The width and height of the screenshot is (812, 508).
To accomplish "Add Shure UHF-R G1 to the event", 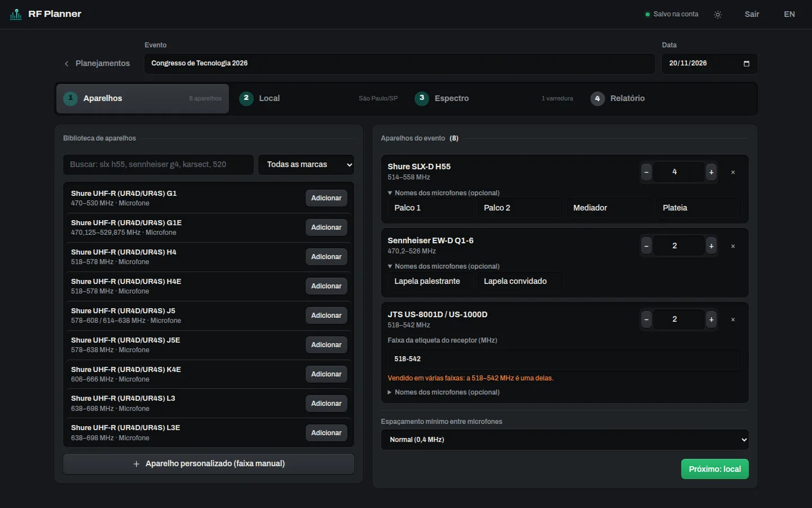I will click(326, 198).
